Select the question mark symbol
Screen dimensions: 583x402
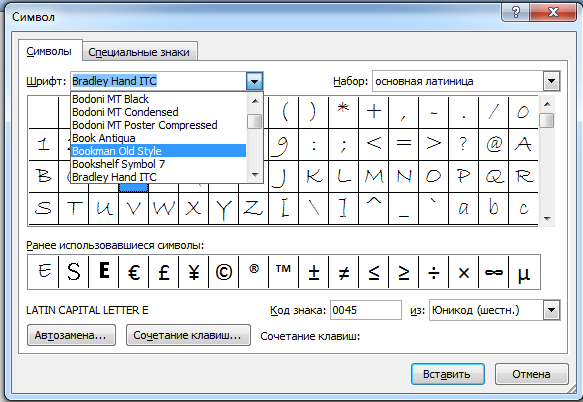point(464,144)
